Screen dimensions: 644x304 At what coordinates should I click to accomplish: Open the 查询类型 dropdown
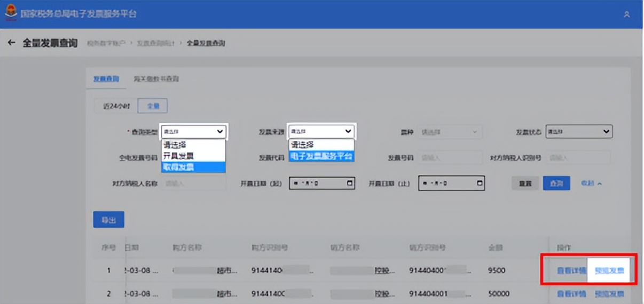(x=193, y=131)
